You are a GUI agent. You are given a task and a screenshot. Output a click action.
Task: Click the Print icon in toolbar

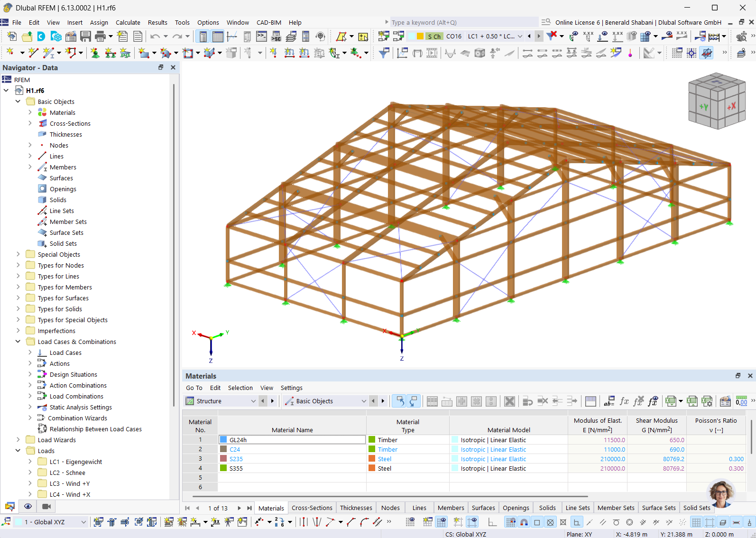[x=100, y=36]
